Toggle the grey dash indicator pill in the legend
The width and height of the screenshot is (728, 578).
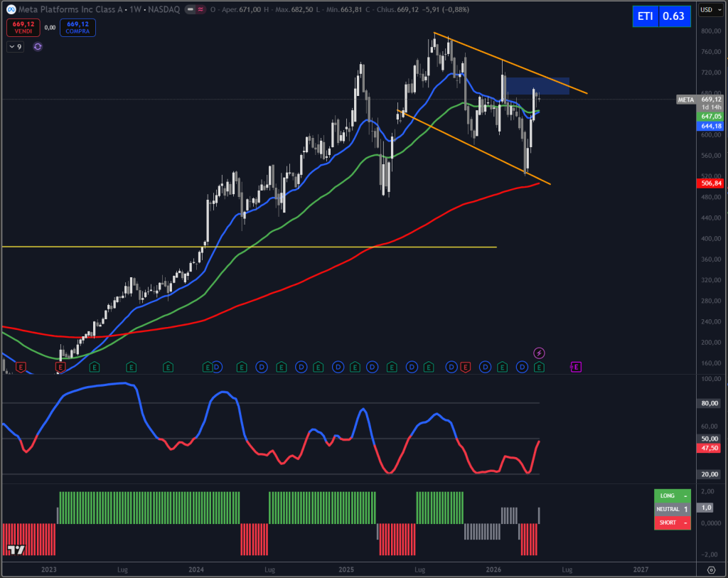coord(189,10)
